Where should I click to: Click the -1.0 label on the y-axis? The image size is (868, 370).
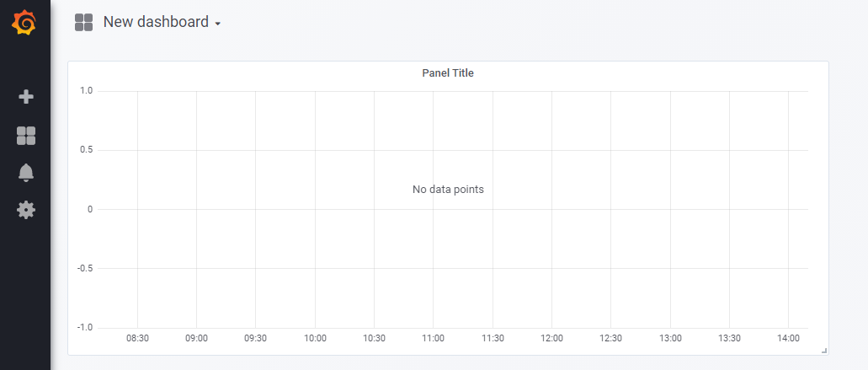[84, 327]
